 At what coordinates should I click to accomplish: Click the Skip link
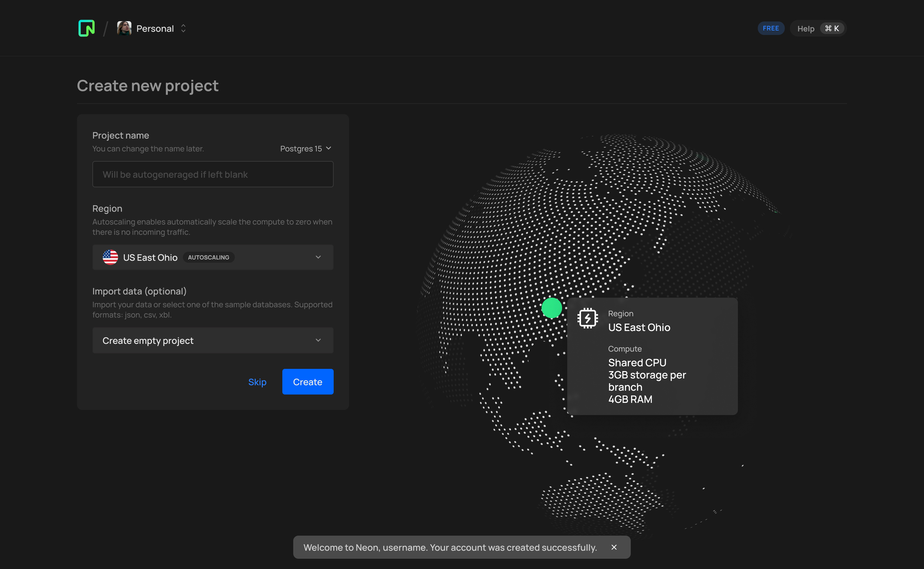[x=257, y=382]
